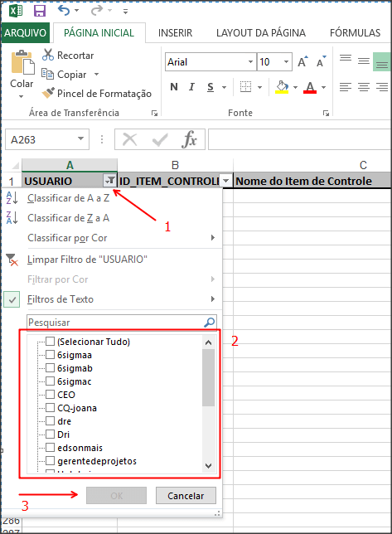Open the USUARIO column filter dropdown
Viewport: 392px width, 534px height.
click(x=109, y=181)
